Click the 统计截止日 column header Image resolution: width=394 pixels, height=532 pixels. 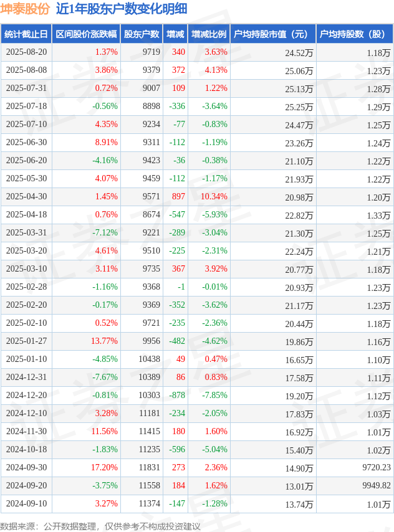point(26,34)
